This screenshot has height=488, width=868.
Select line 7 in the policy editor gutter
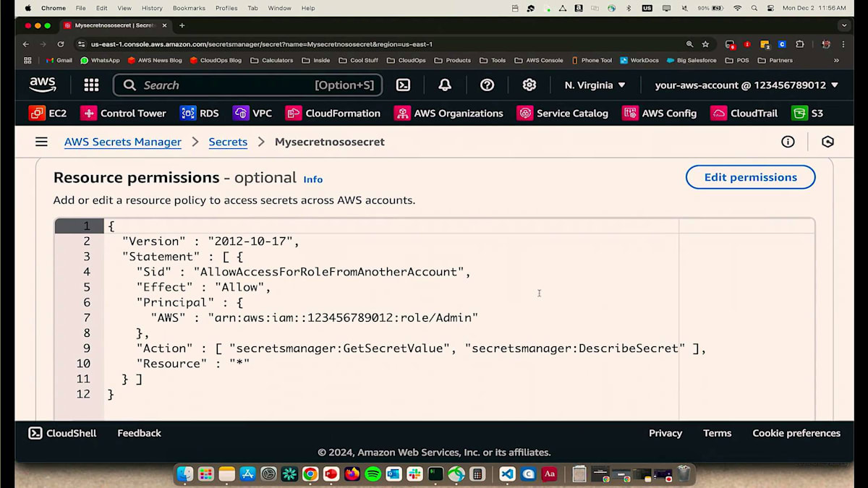86,317
